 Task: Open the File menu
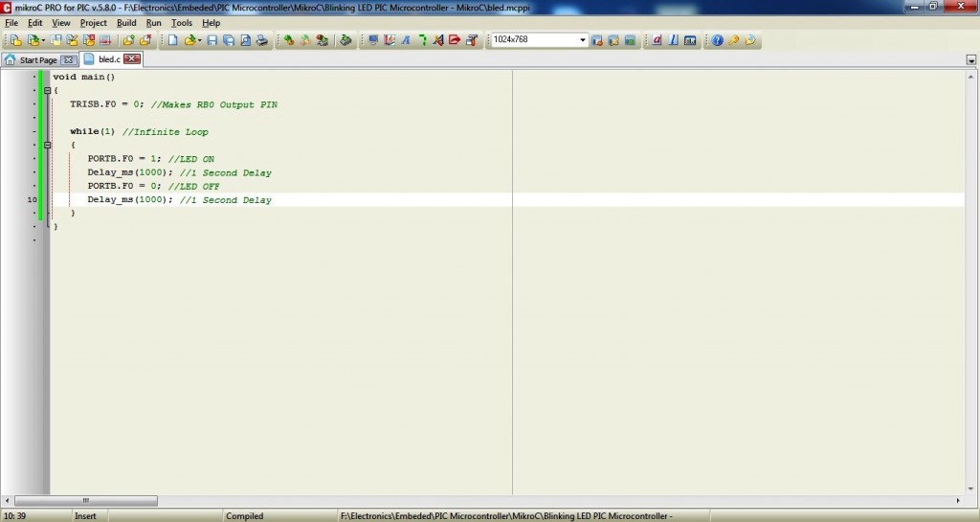tap(11, 22)
